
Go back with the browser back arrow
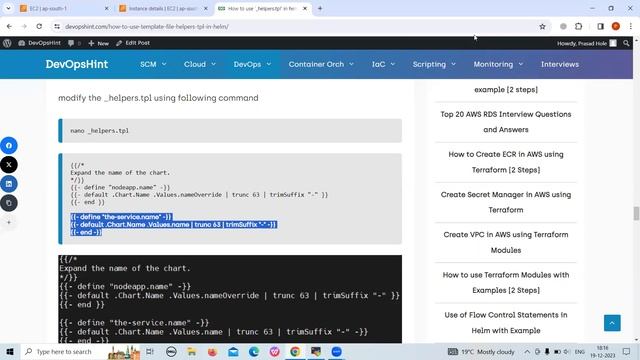coord(9,27)
